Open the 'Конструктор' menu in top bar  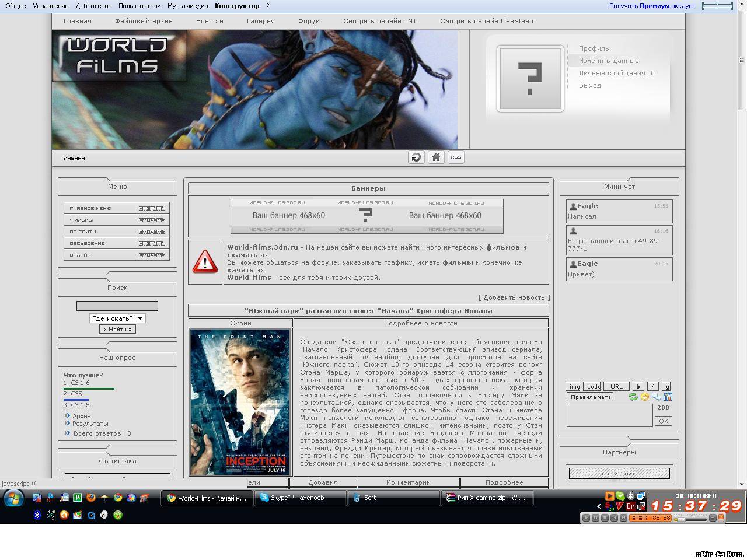[x=237, y=6]
